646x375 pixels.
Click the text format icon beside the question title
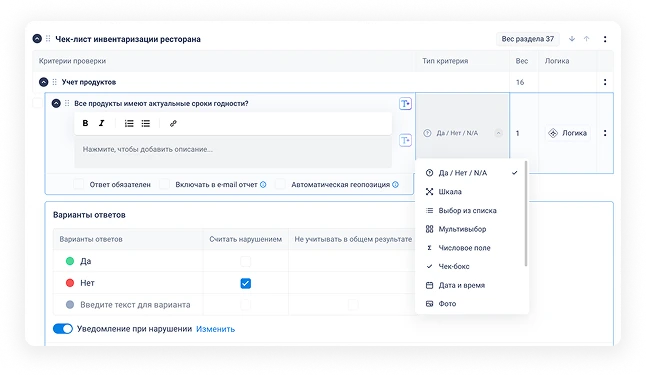click(x=405, y=104)
